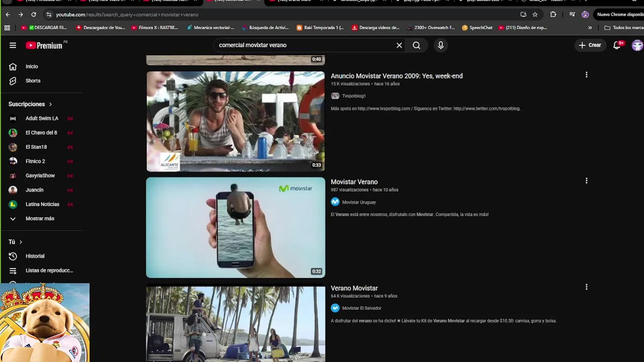Open the Adult Swim LA subscription
Viewport: 644px width, 362px height.
click(41, 118)
